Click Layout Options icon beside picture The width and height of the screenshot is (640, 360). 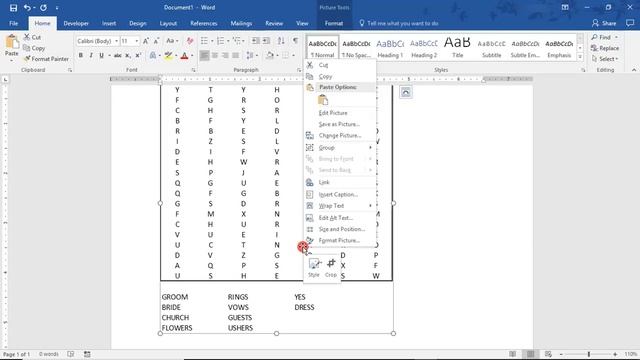tap(405, 92)
